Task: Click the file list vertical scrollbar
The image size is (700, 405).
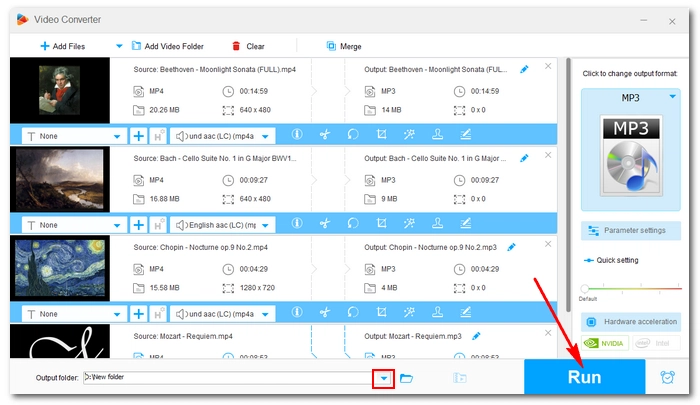Action: tap(568, 185)
